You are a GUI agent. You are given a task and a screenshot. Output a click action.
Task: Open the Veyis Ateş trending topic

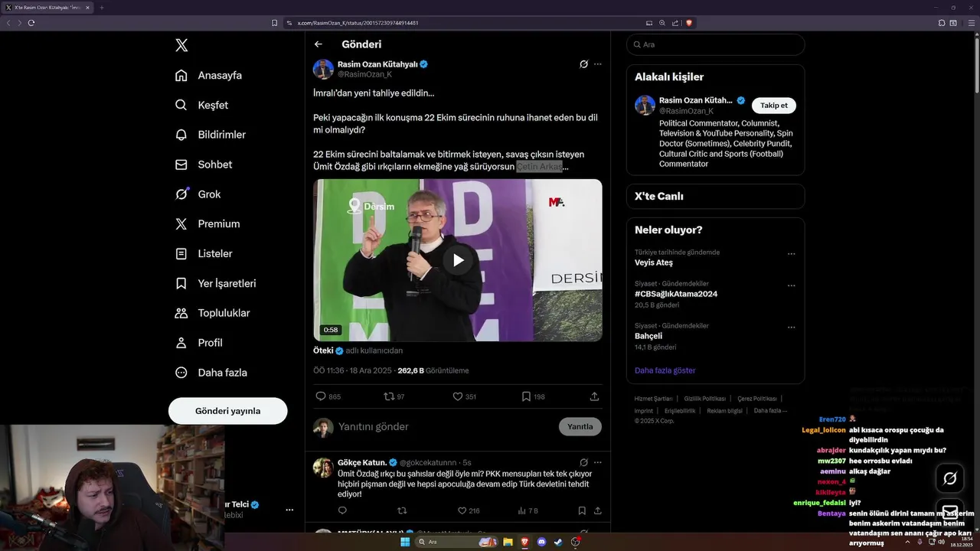pos(654,262)
